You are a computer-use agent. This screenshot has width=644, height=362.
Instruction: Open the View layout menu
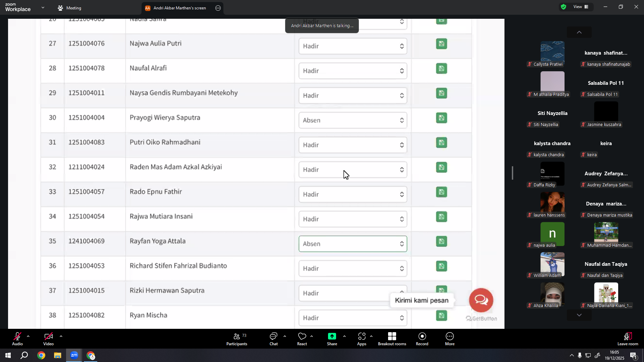coord(581,7)
